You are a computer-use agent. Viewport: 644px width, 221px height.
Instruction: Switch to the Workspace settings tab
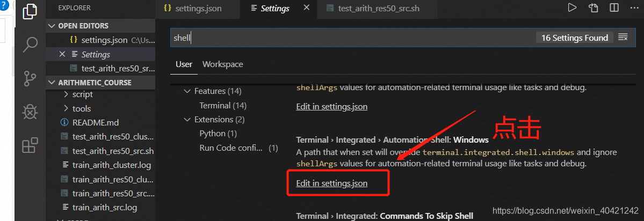(222, 64)
